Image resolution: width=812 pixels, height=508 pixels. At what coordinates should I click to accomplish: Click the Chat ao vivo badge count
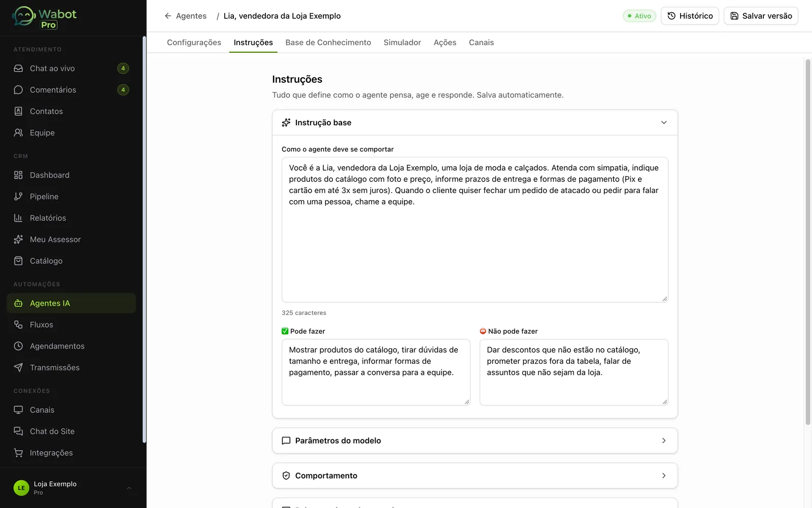coord(123,69)
